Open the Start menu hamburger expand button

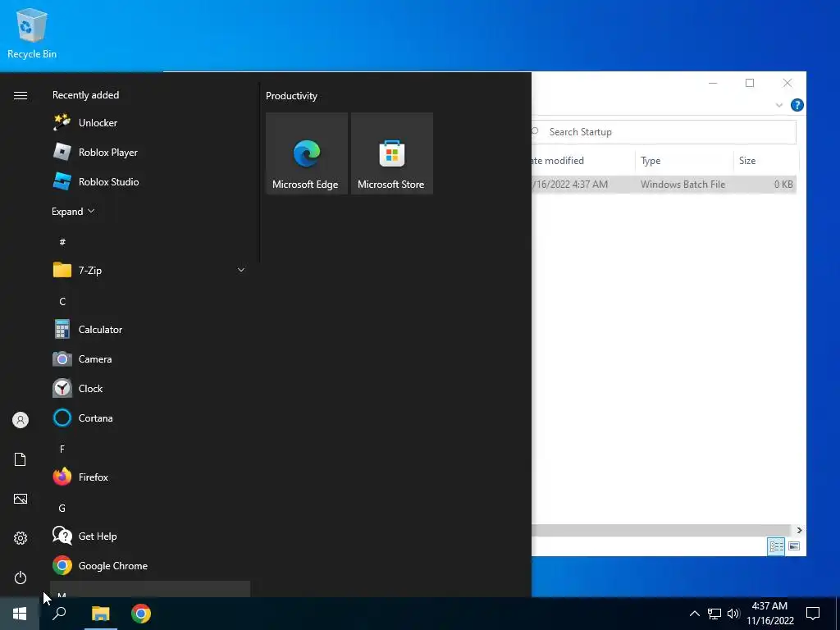[21, 95]
